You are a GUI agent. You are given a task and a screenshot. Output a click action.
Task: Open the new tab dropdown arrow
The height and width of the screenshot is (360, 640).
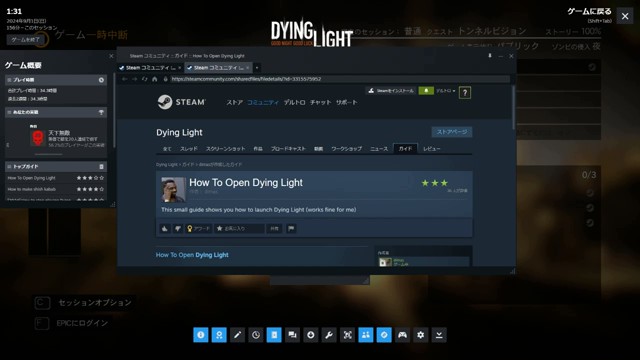pyautogui.click(x=257, y=68)
